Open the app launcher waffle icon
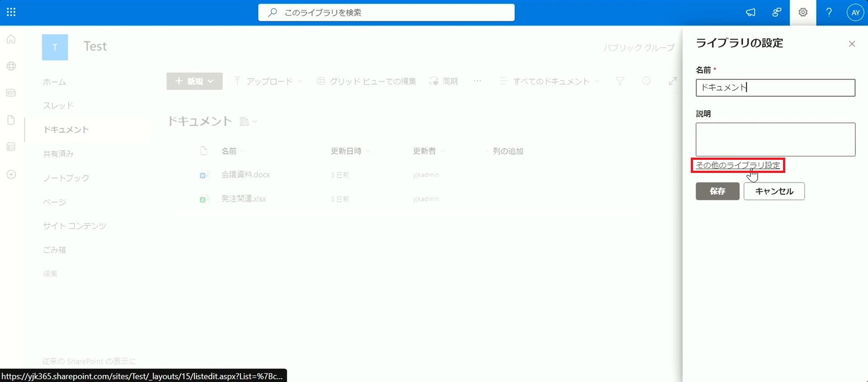Viewport: 868px width, 382px height. click(x=11, y=12)
